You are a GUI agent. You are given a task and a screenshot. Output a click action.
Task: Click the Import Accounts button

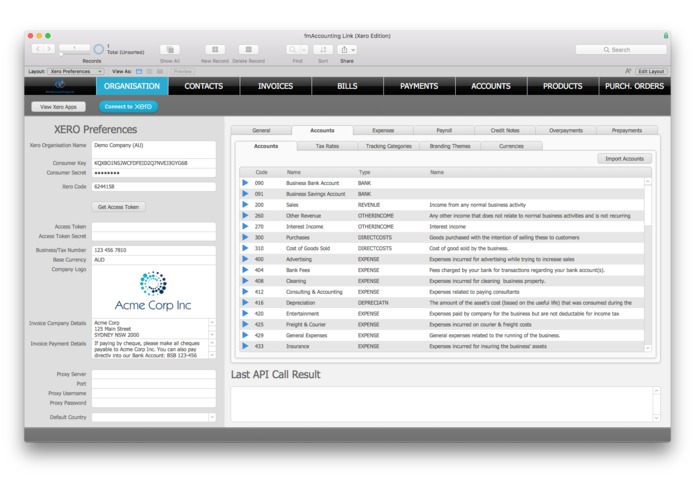pyautogui.click(x=625, y=159)
